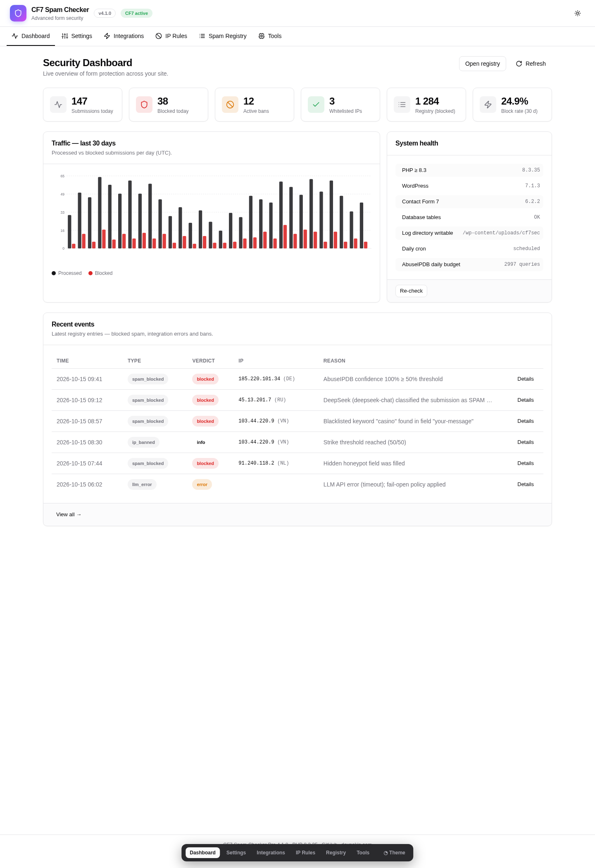Click the Log directory writable path value

point(501,233)
